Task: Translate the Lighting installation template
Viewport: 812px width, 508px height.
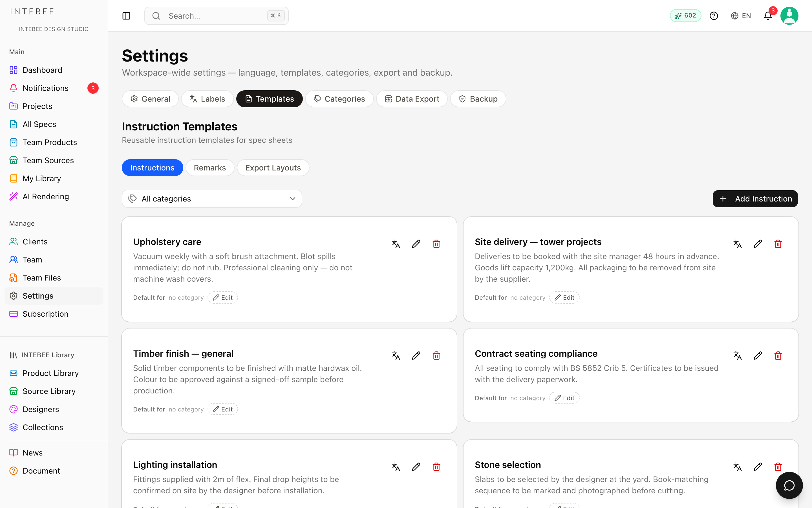Action: click(396, 467)
